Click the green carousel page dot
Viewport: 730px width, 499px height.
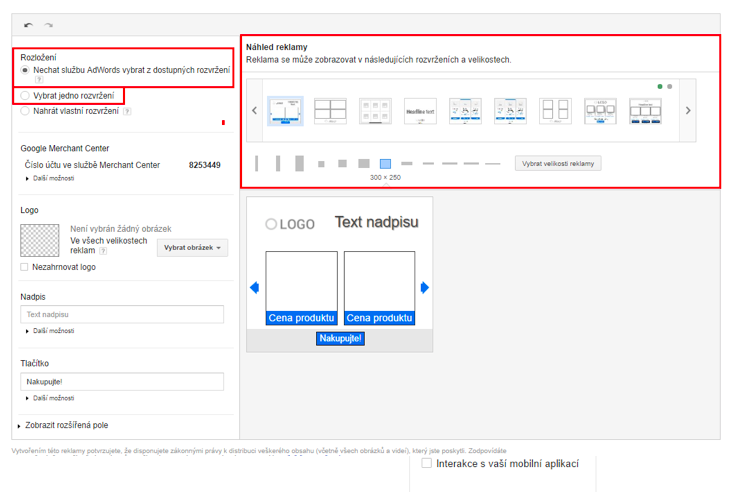click(x=660, y=87)
